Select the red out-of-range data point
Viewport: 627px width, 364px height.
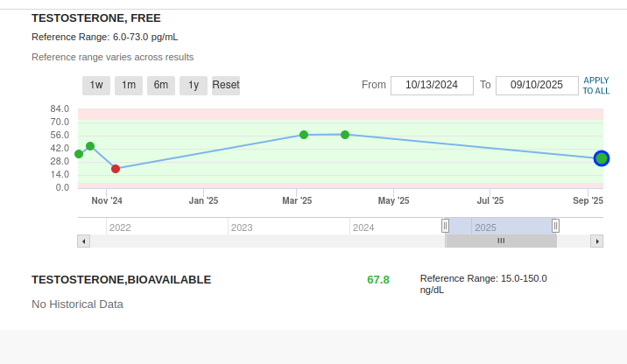pos(116,169)
